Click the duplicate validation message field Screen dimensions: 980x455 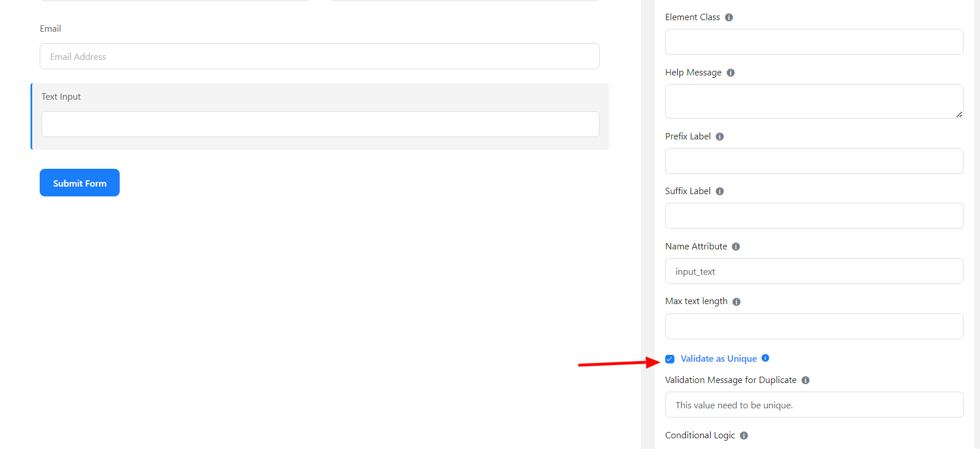tap(814, 405)
